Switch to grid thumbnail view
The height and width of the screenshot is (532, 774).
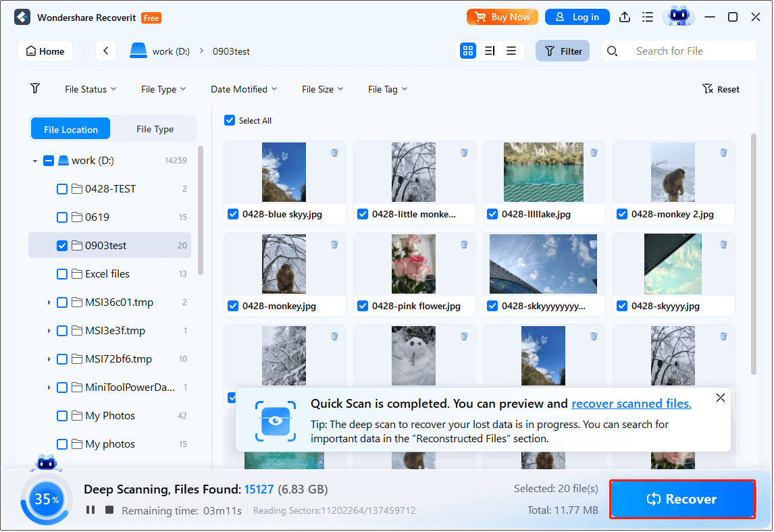467,51
